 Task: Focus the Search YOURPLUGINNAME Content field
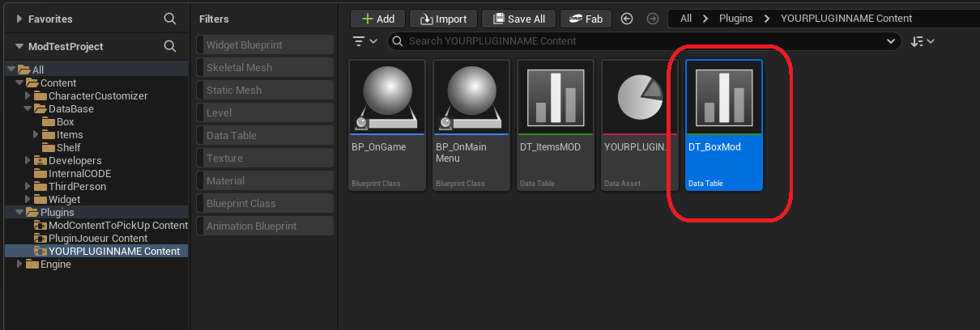coord(645,41)
